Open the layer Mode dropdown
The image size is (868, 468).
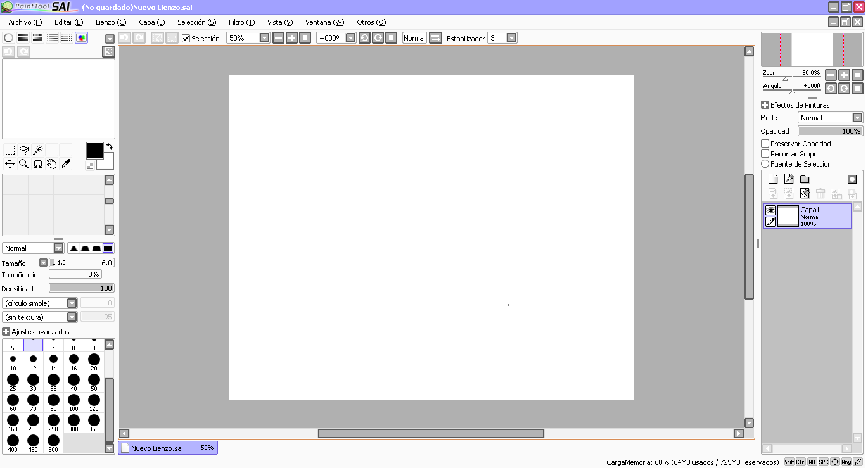[857, 118]
